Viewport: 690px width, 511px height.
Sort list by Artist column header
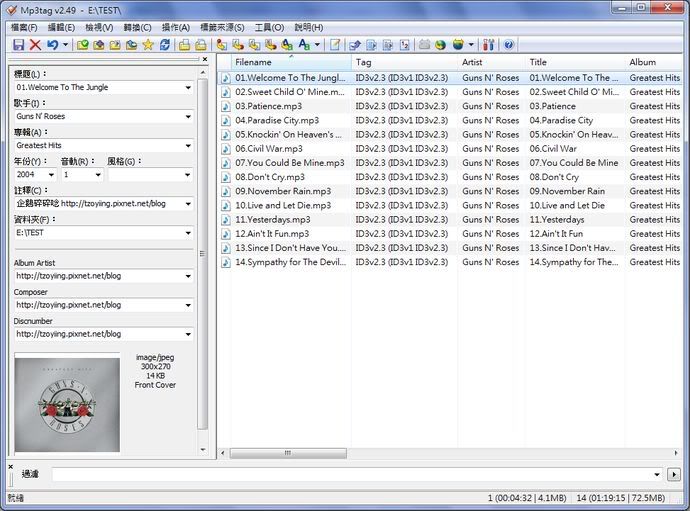[x=492, y=62]
